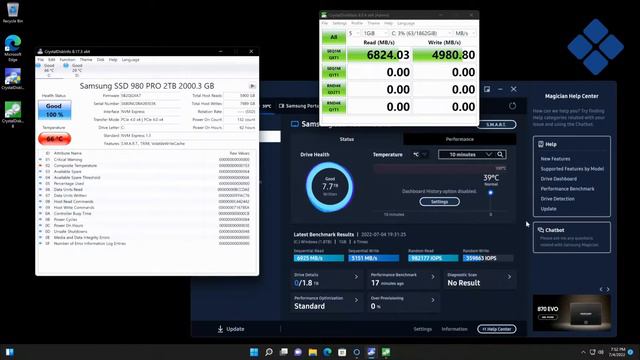Open the File menu in CrystalDiskInfo

click(x=40, y=60)
